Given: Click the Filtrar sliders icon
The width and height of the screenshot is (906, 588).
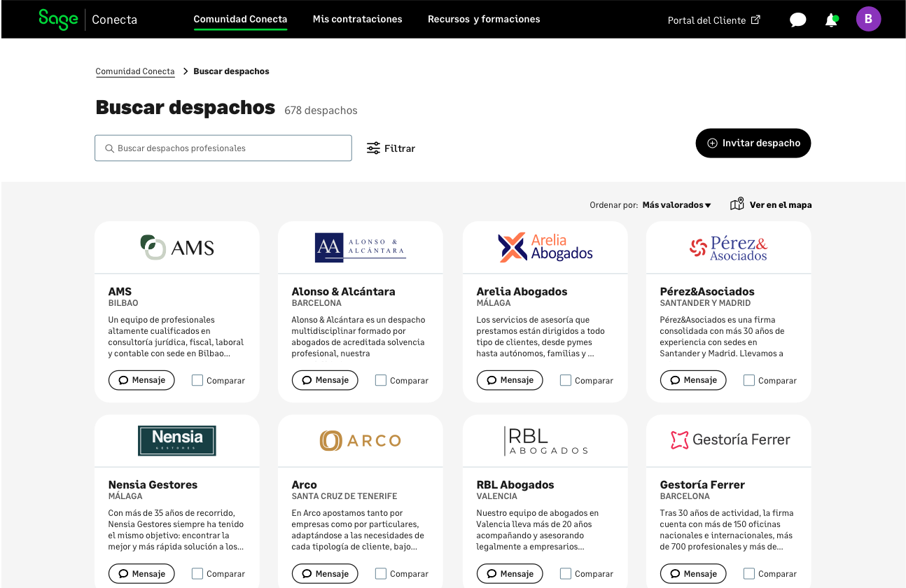Looking at the screenshot, I should (x=373, y=148).
